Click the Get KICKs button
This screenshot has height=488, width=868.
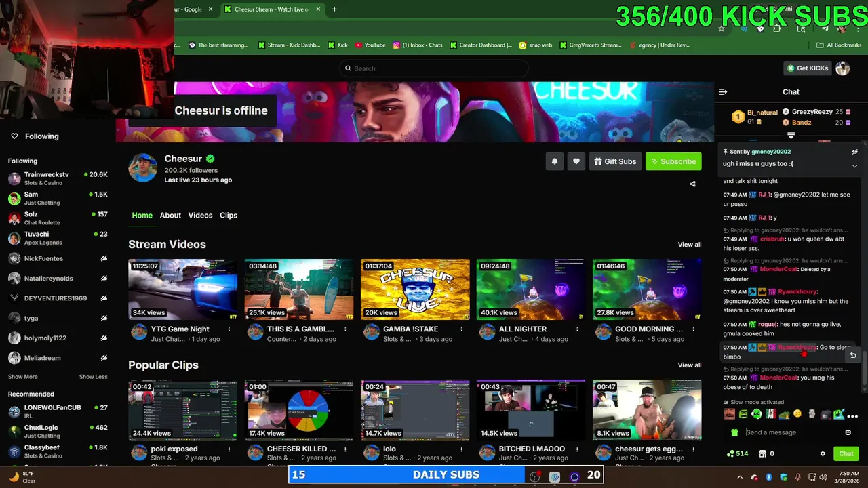tap(808, 68)
